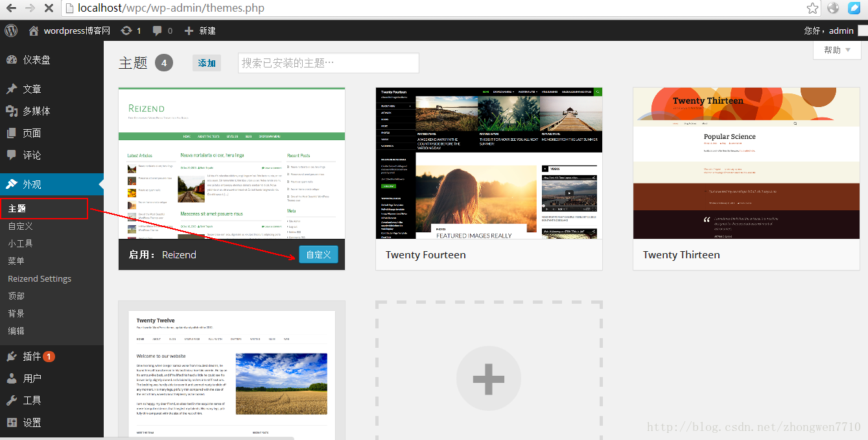This screenshot has height=440, width=868.
Task: Bookmark page with the star icon
Action: pos(812,8)
